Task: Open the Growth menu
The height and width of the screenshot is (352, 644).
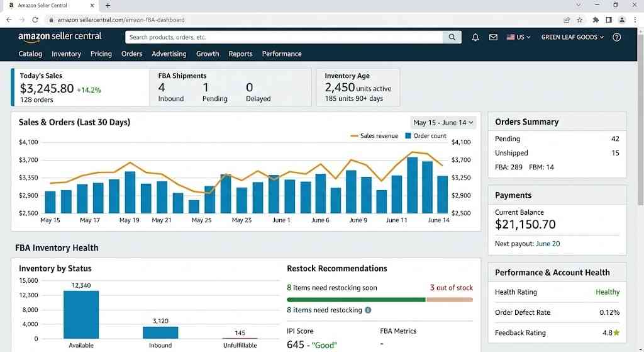Action: tap(208, 54)
